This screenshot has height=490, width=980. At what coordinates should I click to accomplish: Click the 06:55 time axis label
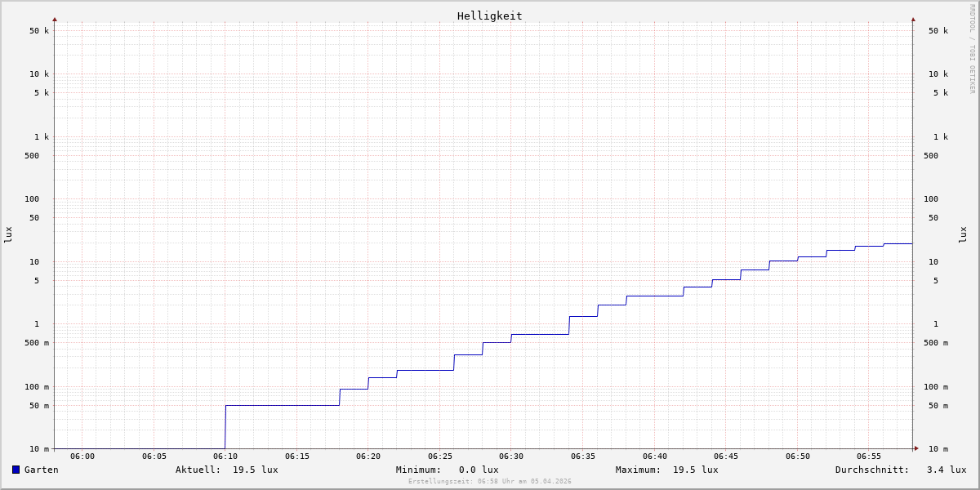(869, 457)
